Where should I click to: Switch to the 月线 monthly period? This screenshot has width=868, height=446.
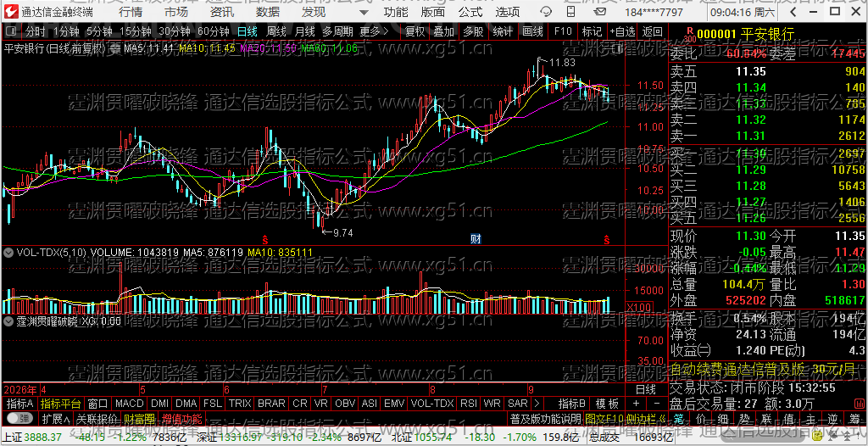point(304,31)
